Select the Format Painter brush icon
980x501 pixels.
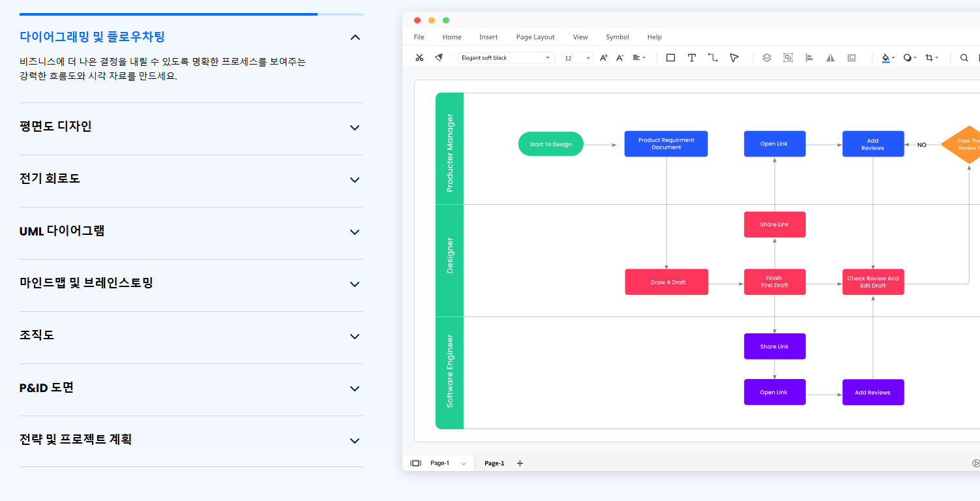click(439, 57)
